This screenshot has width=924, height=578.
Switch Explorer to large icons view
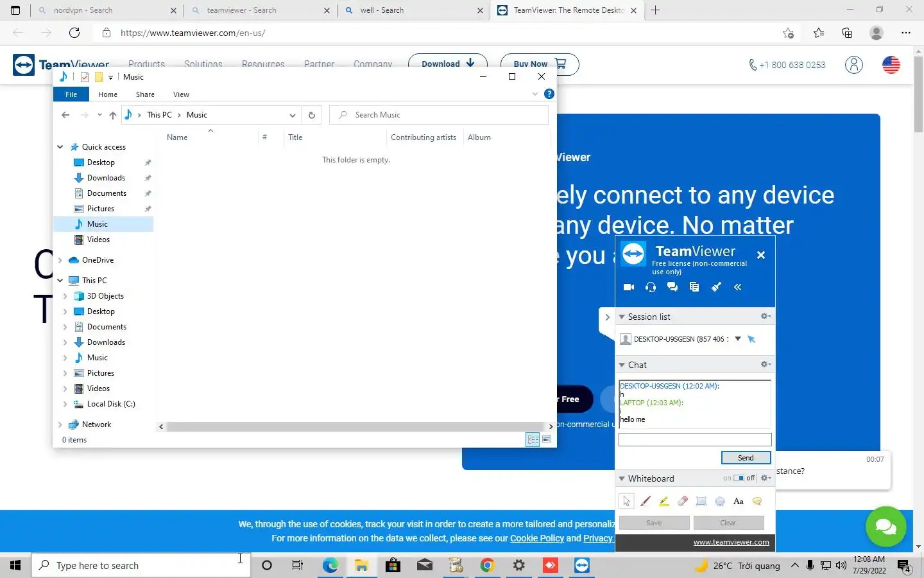pos(547,439)
